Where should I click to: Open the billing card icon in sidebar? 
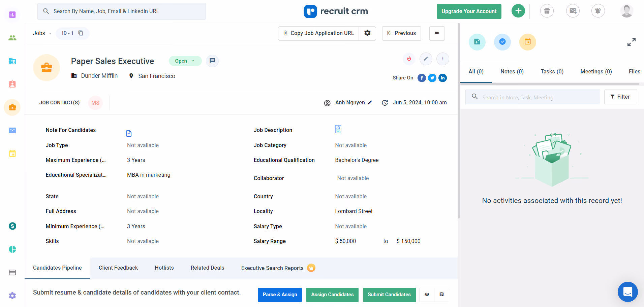tap(12, 272)
